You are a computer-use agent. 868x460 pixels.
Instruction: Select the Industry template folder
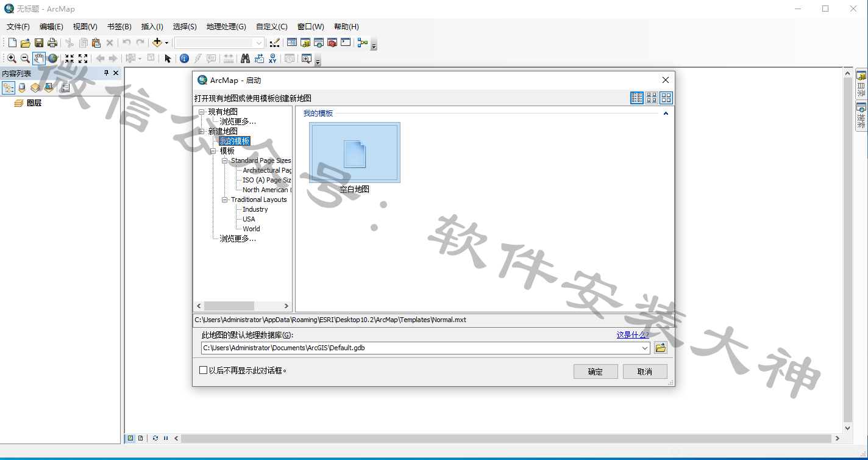[x=255, y=209]
